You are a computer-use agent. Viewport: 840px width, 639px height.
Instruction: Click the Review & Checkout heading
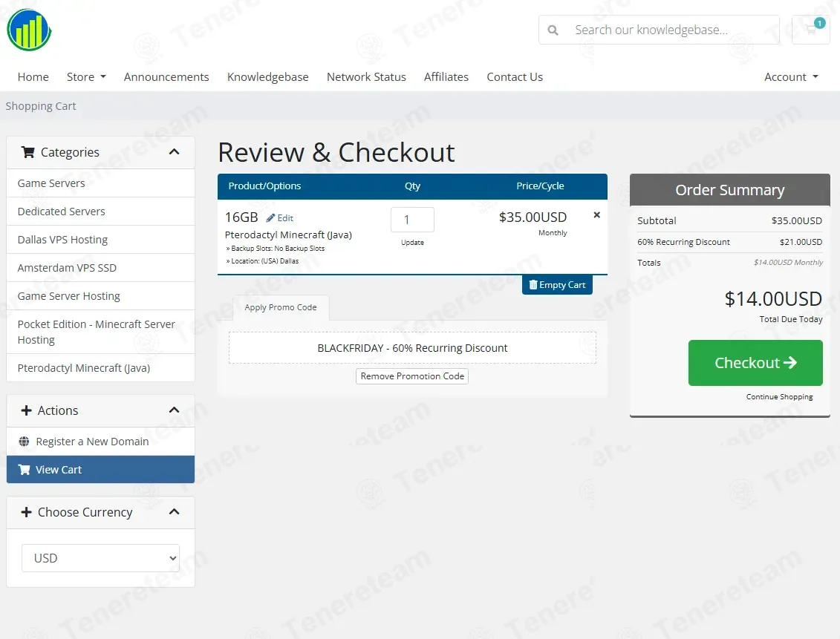tap(336, 153)
